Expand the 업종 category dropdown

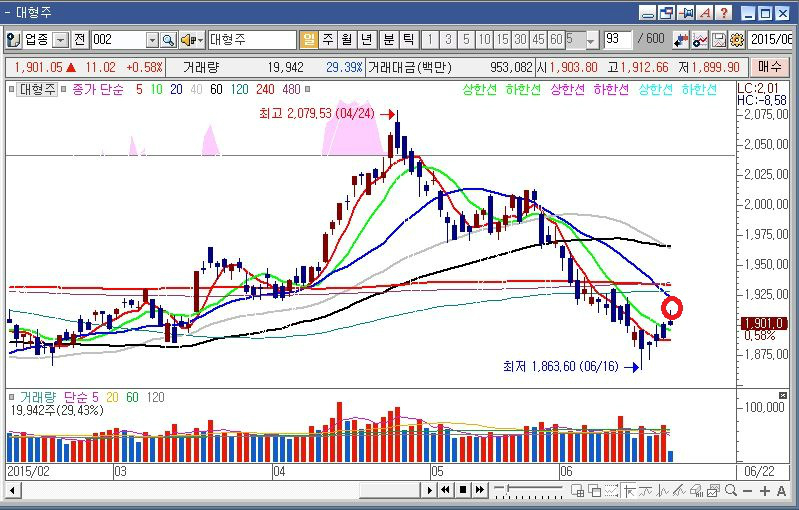point(60,40)
